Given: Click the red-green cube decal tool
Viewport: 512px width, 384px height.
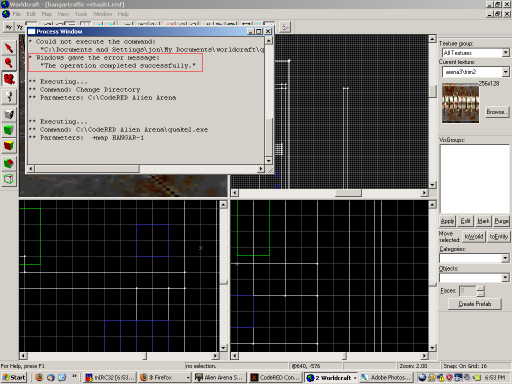Looking at the screenshot, I should pyautogui.click(x=9, y=163).
